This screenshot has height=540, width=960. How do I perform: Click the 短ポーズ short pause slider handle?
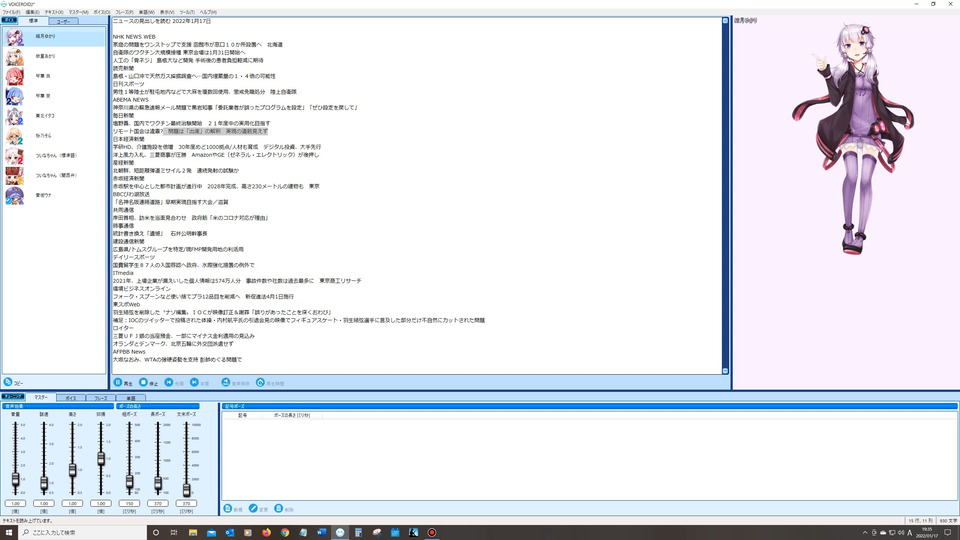point(129,482)
